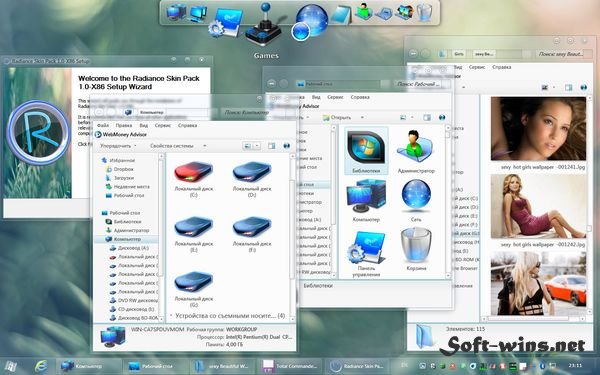Open the view mode dropdown arrow in Computer window

[x=257, y=146]
